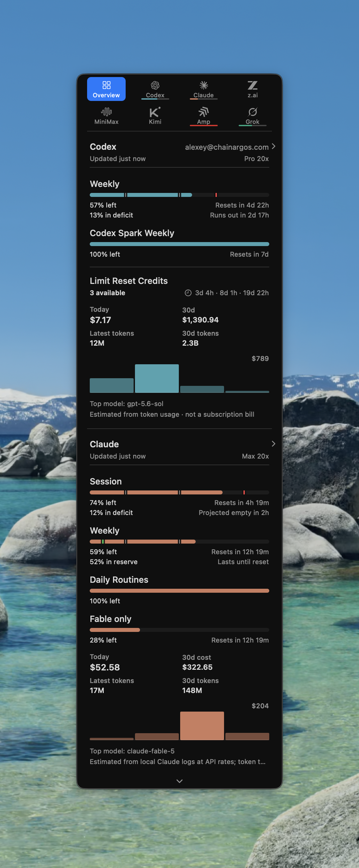This screenshot has height=868, width=359.
Task: Click the Claude latest tokens value 17M
Action: click(x=97, y=690)
